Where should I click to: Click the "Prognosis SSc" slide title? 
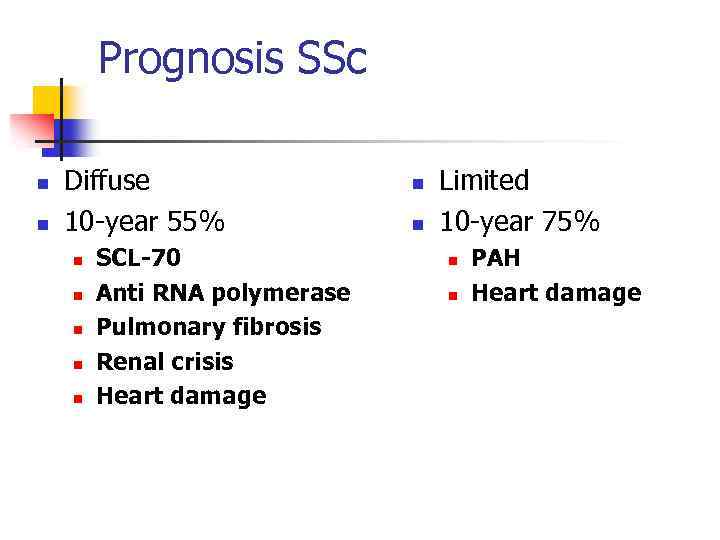(x=232, y=59)
